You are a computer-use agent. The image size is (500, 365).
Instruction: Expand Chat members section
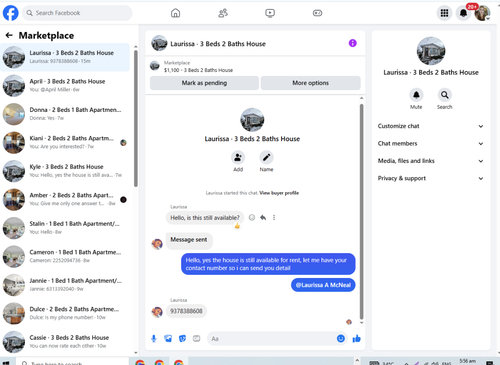point(430,143)
